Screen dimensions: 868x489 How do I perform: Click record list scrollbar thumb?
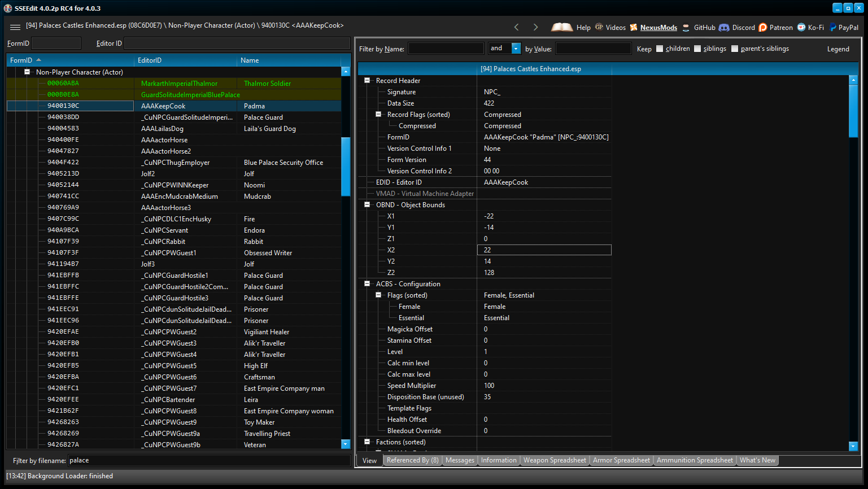(346, 167)
